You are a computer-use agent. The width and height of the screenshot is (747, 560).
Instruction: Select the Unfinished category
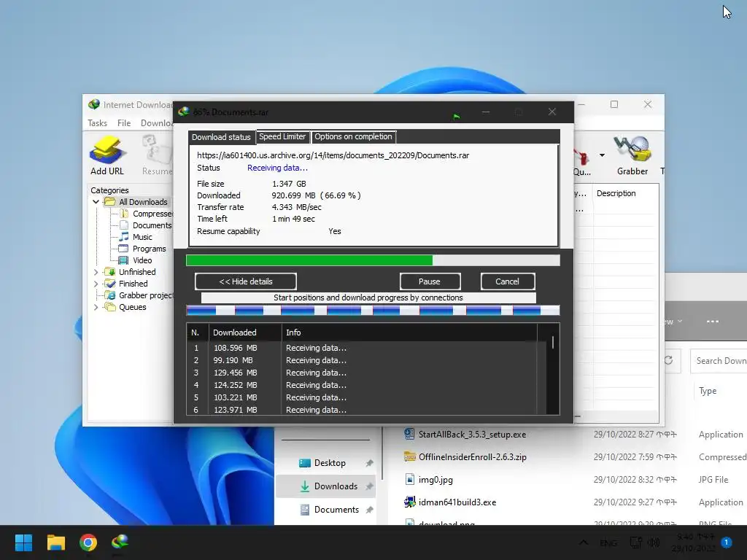click(137, 272)
